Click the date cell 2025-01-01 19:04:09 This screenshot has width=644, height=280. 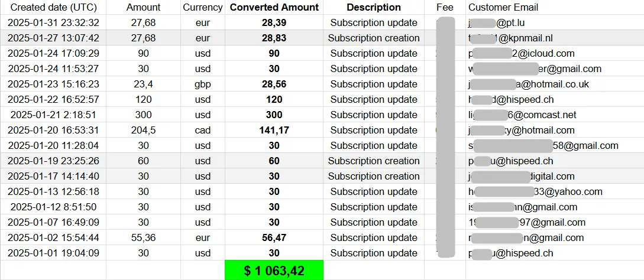[x=53, y=253]
